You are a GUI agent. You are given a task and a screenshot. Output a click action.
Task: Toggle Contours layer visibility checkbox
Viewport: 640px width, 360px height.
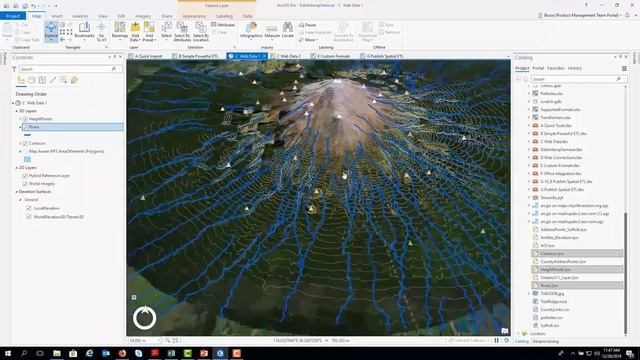25,144
